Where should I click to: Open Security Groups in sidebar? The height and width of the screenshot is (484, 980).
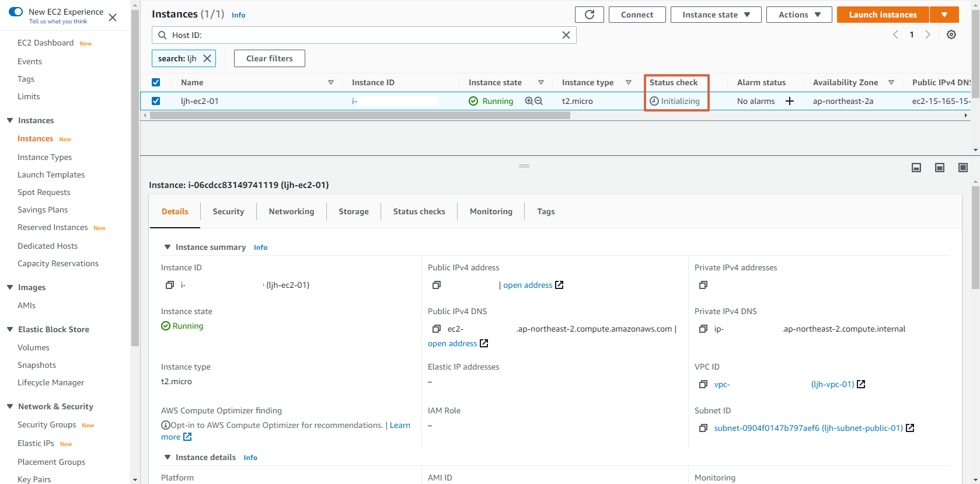click(x=47, y=424)
